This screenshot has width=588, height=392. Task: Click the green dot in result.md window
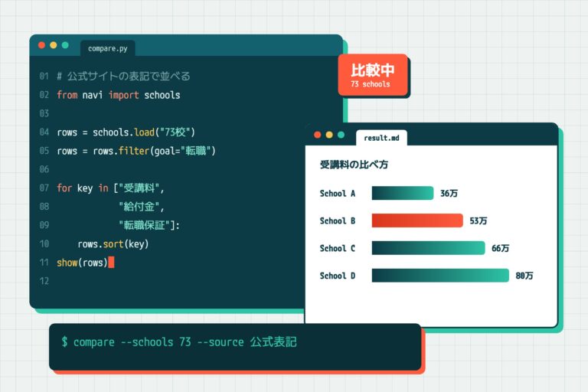[341, 135]
